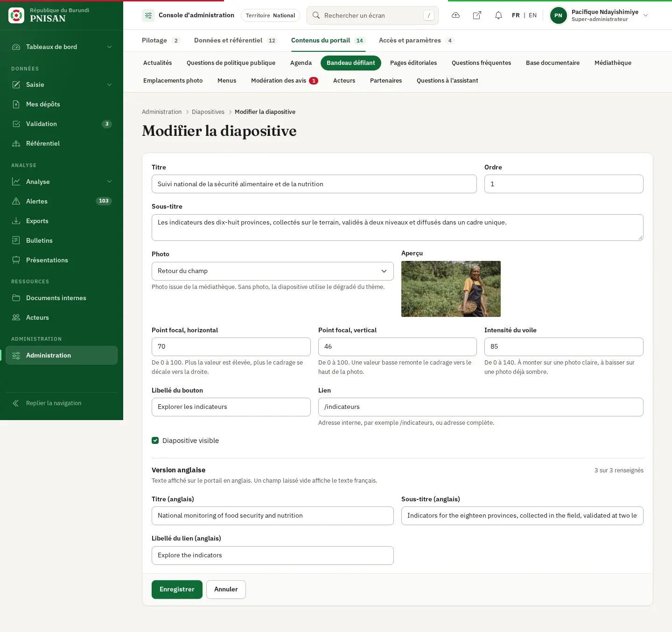The height and width of the screenshot is (632, 672).
Task: Focus the Rechercher un écran search box
Action: (372, 15)
